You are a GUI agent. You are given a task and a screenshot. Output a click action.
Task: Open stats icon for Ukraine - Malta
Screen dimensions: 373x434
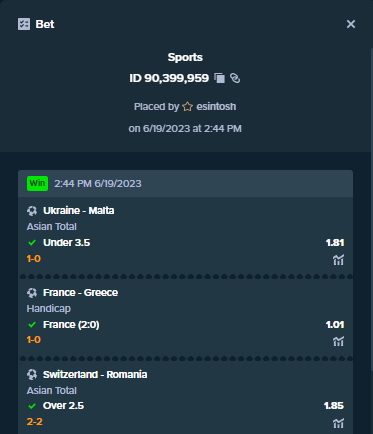pos(338,260)
